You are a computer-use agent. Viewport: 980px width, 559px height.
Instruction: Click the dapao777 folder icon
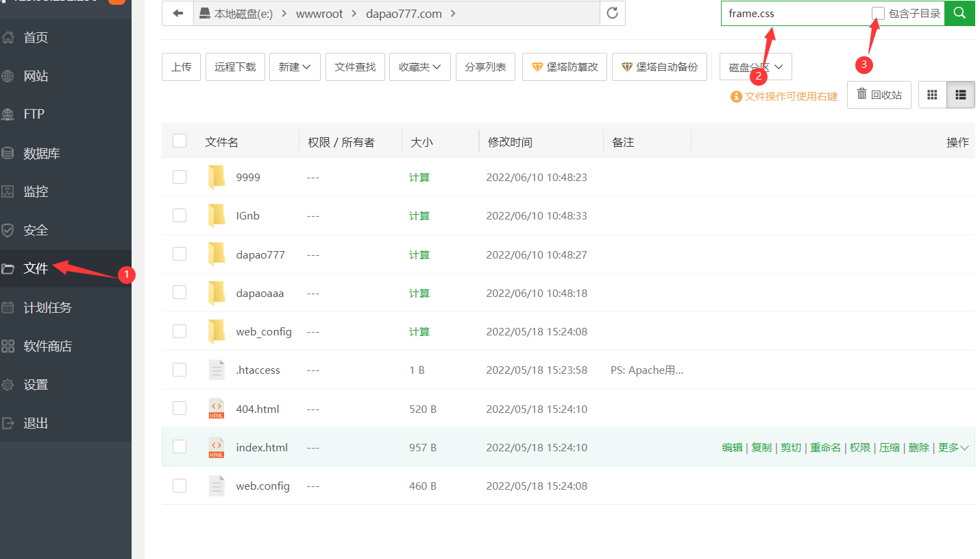(x=217, y=254)
